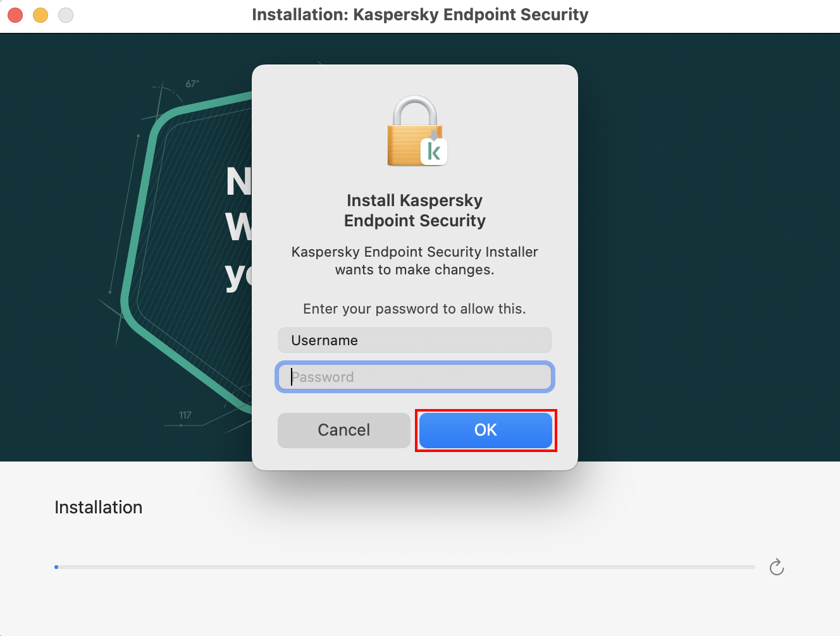Cancel the password prompt
This screenshot has width=840, height=636.
click(x=343, y=431)
